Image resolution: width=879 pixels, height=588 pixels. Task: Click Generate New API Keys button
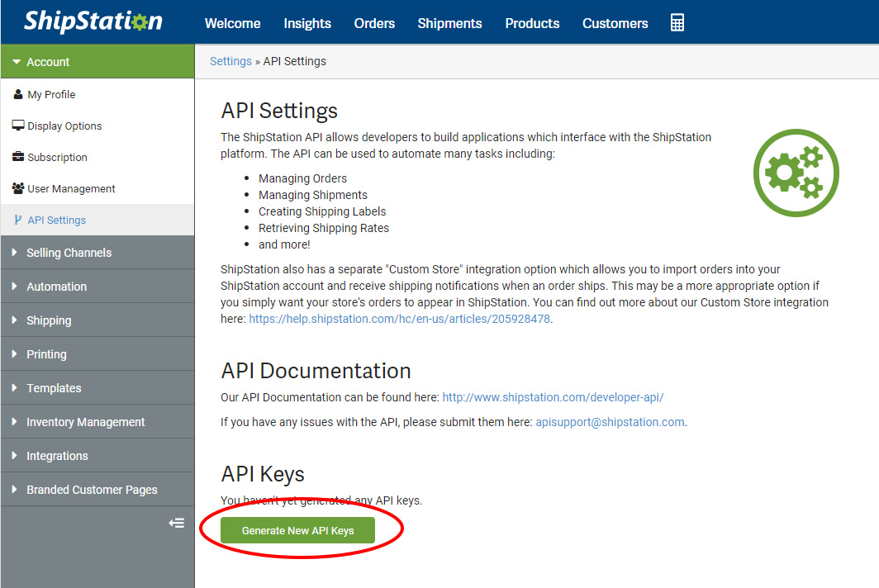coord(297,530)
